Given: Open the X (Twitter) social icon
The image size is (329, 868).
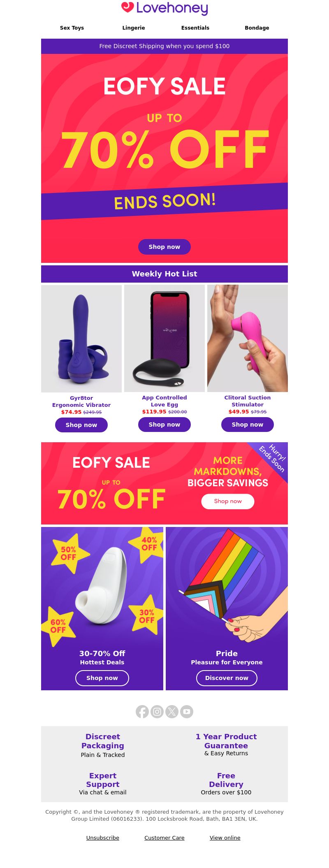Looking at the screenshot, I should click(172, 712).
